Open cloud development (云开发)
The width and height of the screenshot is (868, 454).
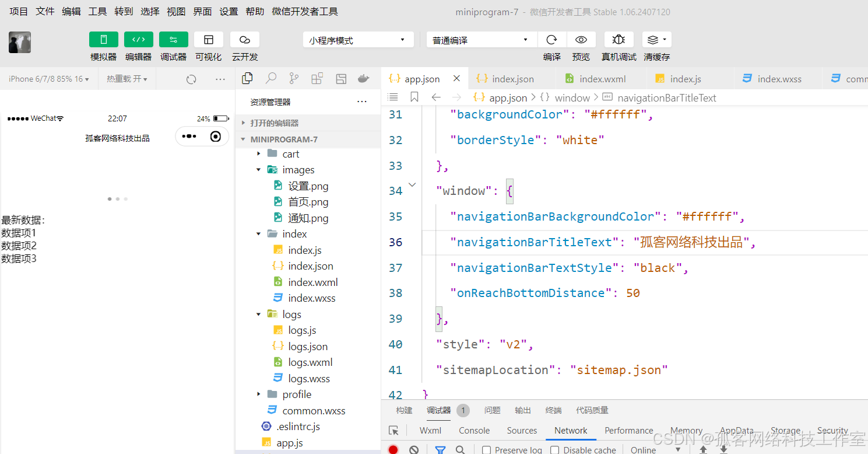click(245, 39)
